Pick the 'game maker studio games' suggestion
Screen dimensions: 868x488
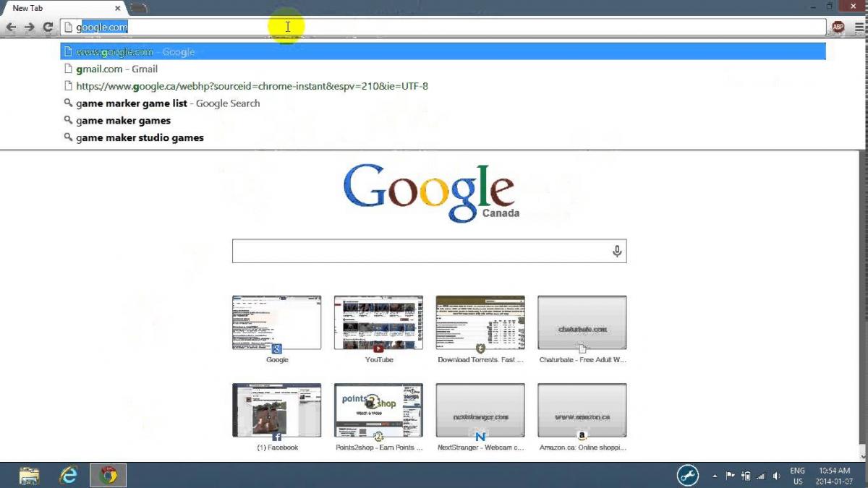pyautogui.click(x=140, y=138)
